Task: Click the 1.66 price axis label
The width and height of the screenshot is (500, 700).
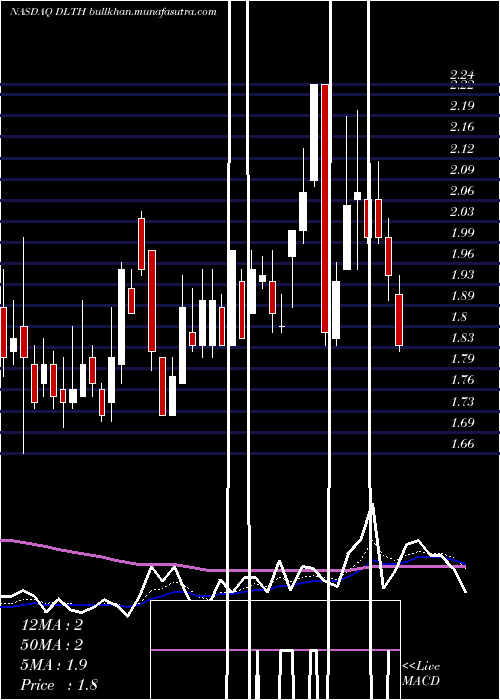Action: pos(462,444)
